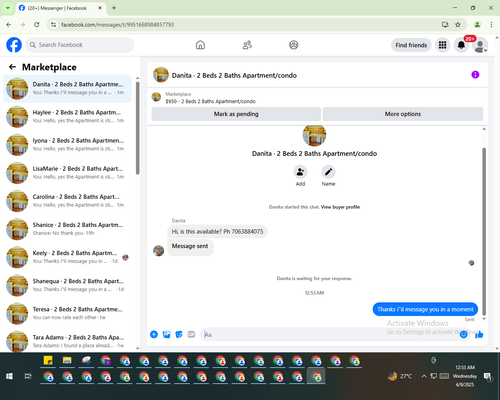This screenshot has height=400, width=500.
Task: Attach a photo to the message
Action: (x=166, y=334)
